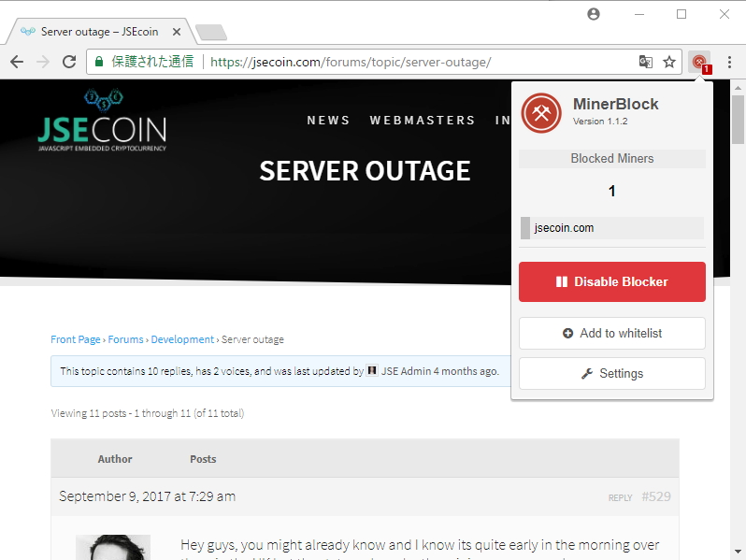Viewport: 746px width, 560px height.
Task: Open the Google Translate page icon
Action: click(646, 62)
